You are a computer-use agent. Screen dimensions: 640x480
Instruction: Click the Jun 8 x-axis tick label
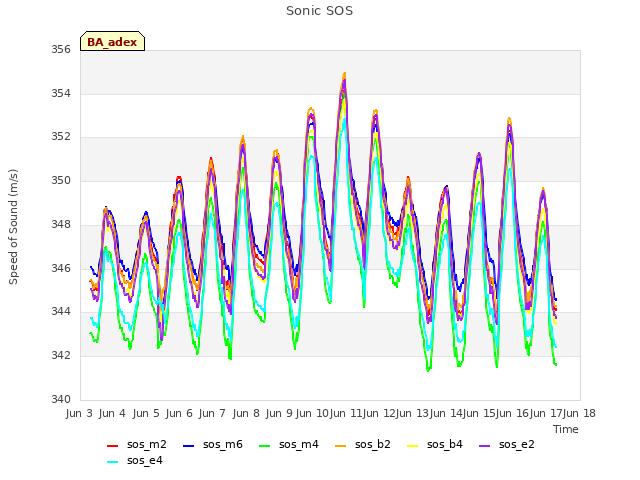[246, 413]
